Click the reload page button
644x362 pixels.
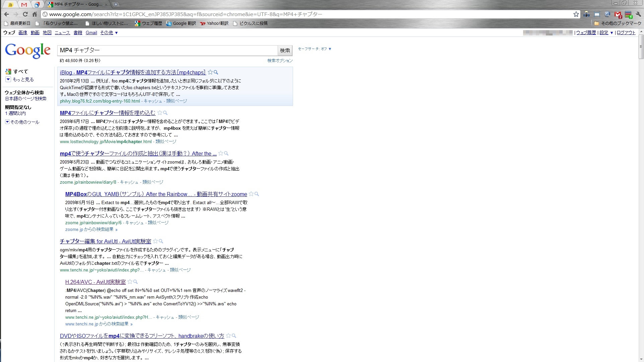point(25,14)
